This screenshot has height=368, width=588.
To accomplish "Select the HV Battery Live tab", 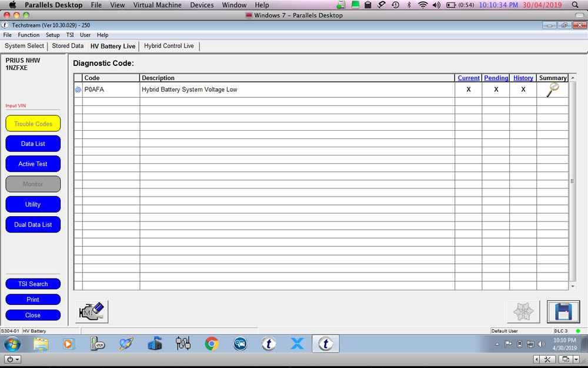I will pyautogui.click(x=113, y=46).
